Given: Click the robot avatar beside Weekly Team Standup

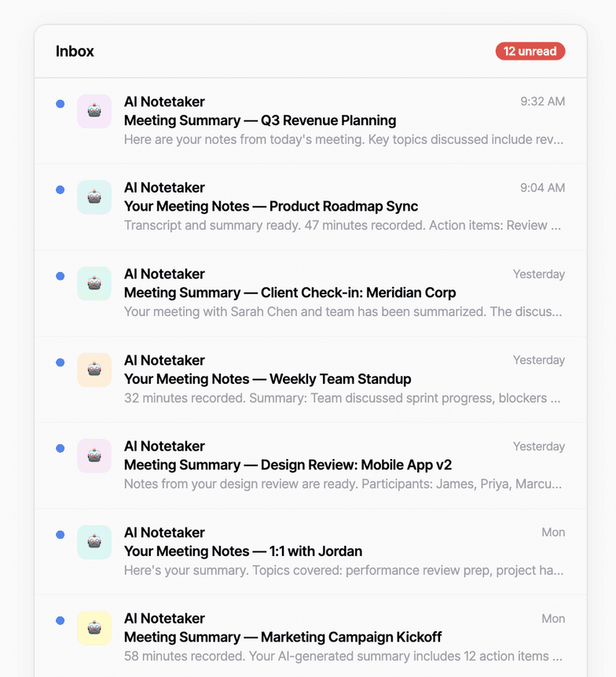Looking at the screenshot, I should (x=94, y=370).
